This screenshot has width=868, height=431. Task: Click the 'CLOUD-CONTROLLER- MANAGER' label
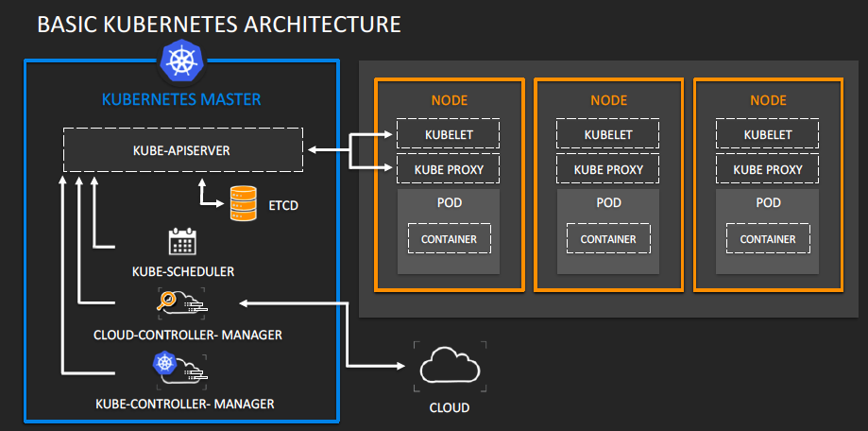[188, 335]
